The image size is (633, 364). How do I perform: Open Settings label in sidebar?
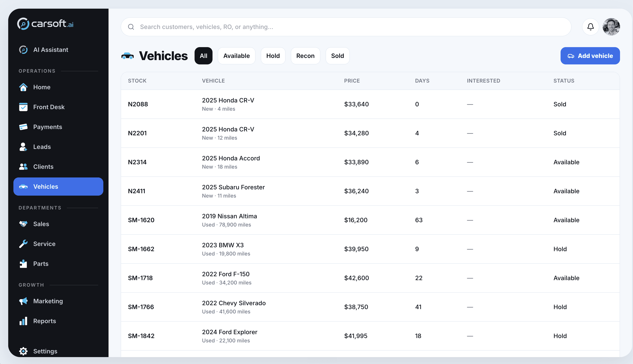click(x=45, y=351)
